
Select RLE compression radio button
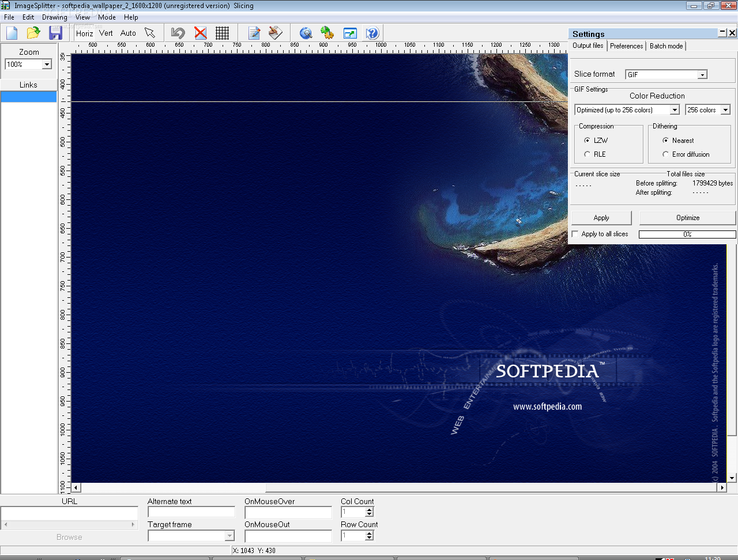coord(587,154)
